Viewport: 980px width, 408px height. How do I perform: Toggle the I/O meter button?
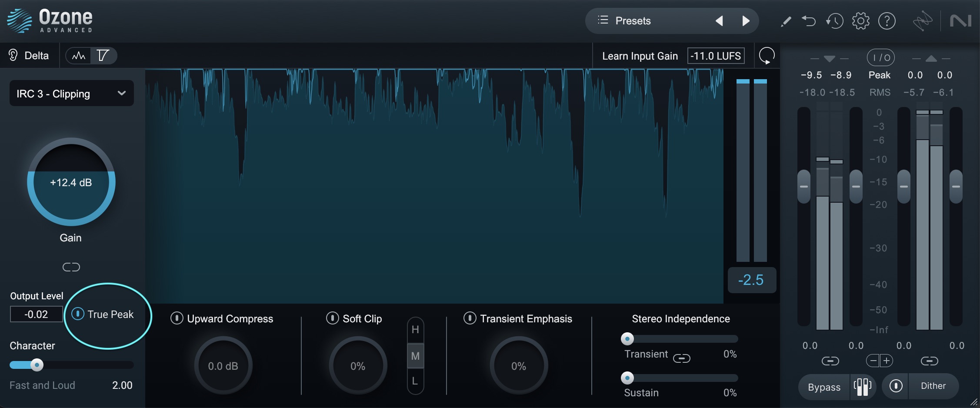tap(881, 57)
